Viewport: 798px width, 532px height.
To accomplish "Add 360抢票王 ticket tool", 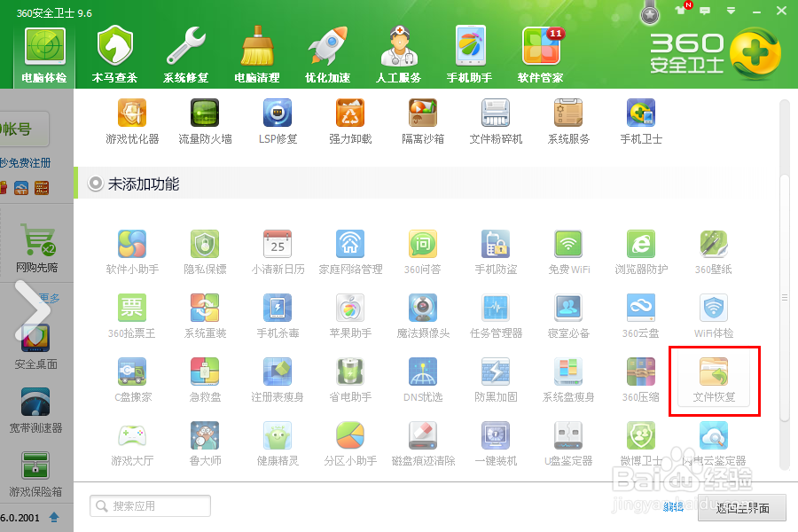I will coord(132,317).
